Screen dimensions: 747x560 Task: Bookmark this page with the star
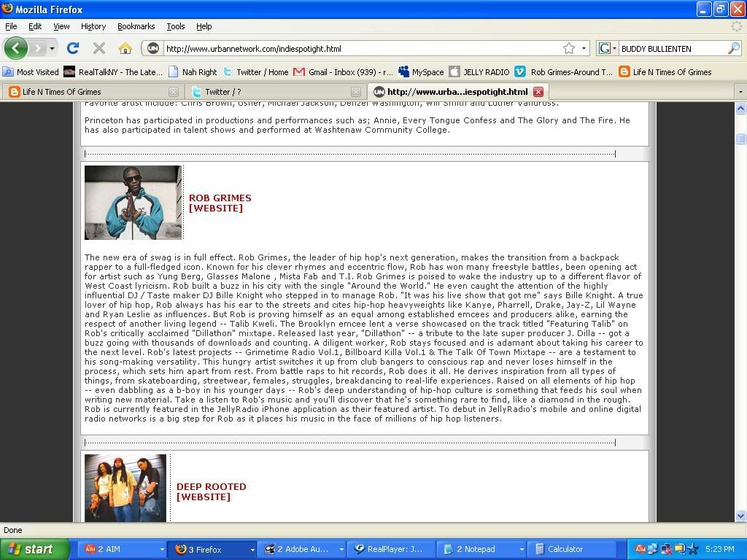point(569,48)
